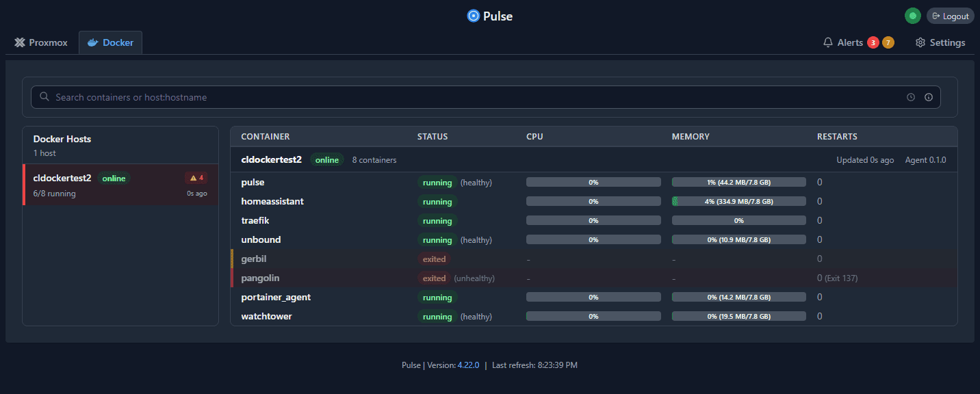Viewport: 980px width, 394px height.
Task: Select the Docker tab
Action: (110, 42)
